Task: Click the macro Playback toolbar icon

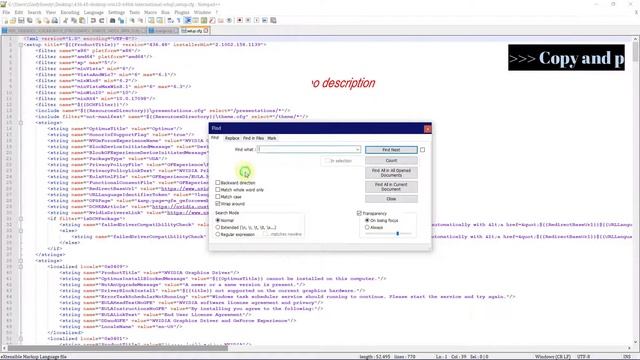Action: tap(256, 20)
